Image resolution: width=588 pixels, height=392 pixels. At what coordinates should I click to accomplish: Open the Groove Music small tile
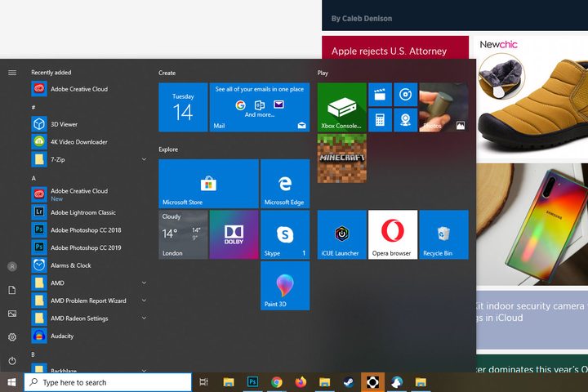pyautogui.click(x=405, y=95)
